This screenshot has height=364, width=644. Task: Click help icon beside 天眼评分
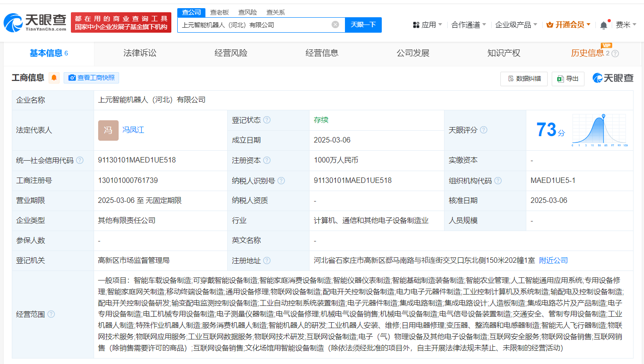(x=484, y=130)
